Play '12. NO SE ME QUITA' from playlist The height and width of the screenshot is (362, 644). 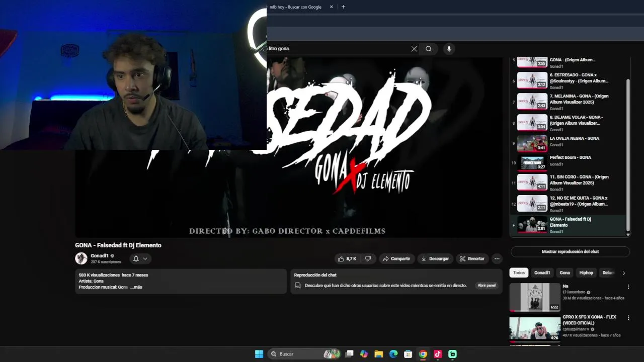pyautogui.click(x=569, y=204)
